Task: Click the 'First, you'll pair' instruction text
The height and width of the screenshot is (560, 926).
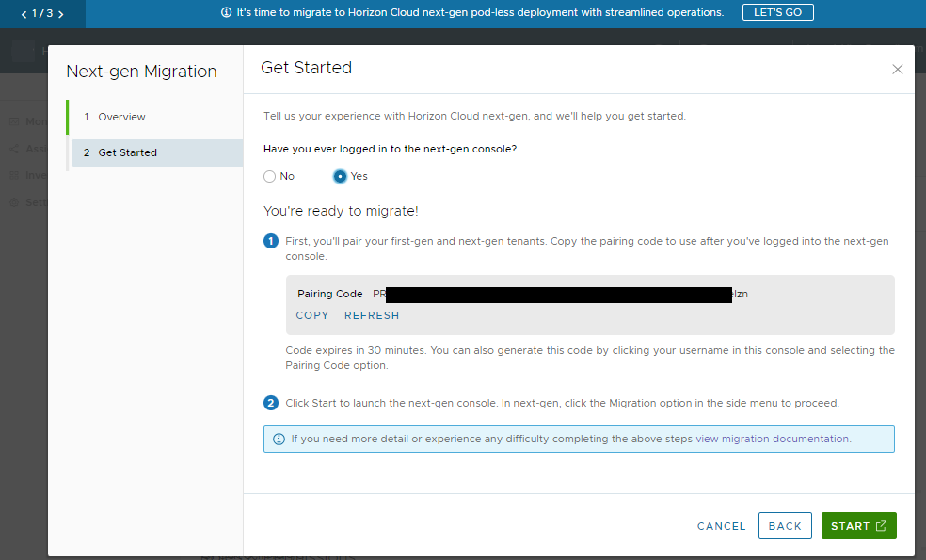Action: click(x=587, y=248)
